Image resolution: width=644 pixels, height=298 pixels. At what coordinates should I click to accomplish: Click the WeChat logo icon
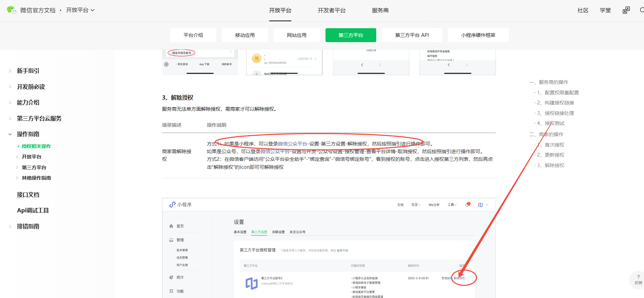(x=11, y=10)
